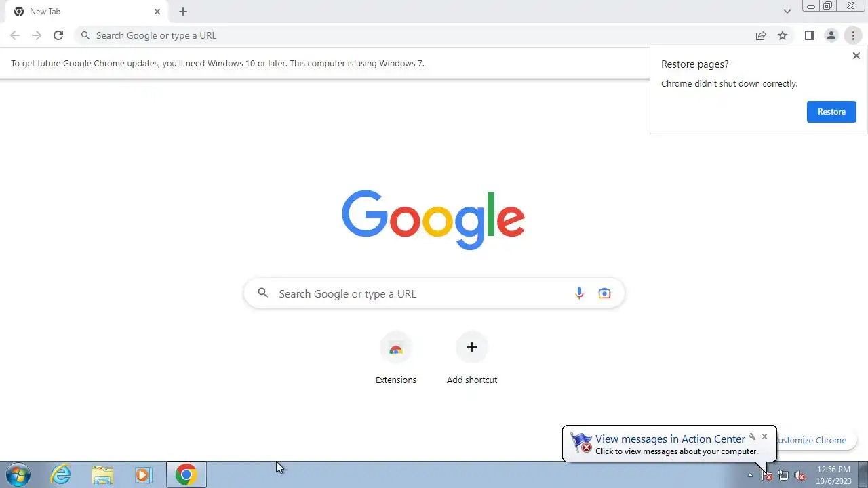This screenshot has width=868, height=488.
Task: Open View messages in Action Center link
Action: (670, 439)
